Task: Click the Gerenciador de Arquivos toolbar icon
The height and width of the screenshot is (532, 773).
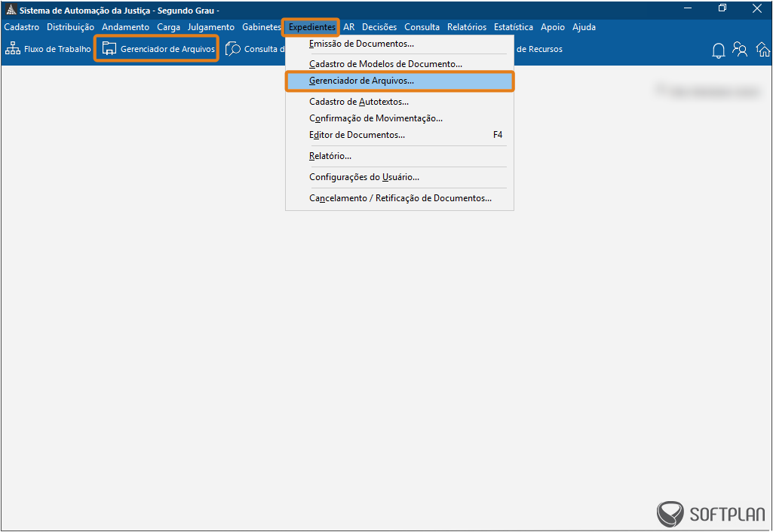Action: click(x=109, y=49)
